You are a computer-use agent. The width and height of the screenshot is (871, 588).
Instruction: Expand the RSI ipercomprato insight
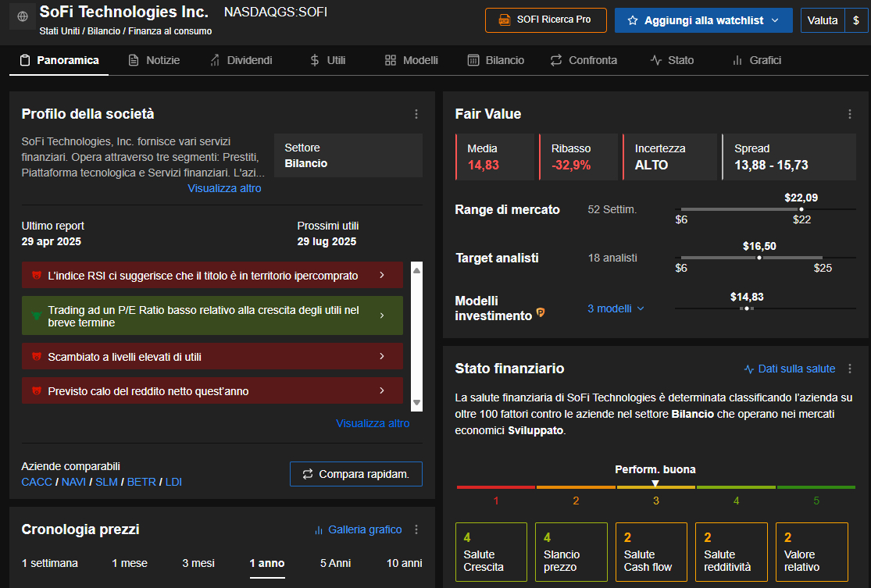(212, 276)
